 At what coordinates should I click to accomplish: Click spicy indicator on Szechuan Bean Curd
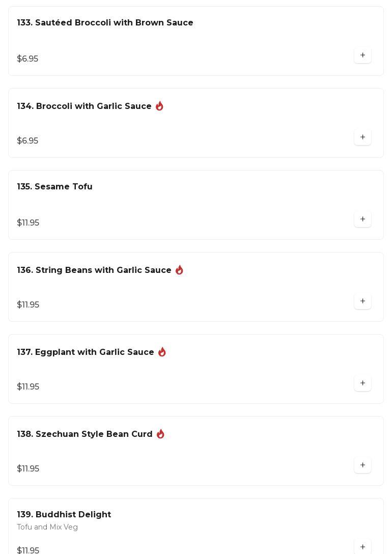[160, 434]
